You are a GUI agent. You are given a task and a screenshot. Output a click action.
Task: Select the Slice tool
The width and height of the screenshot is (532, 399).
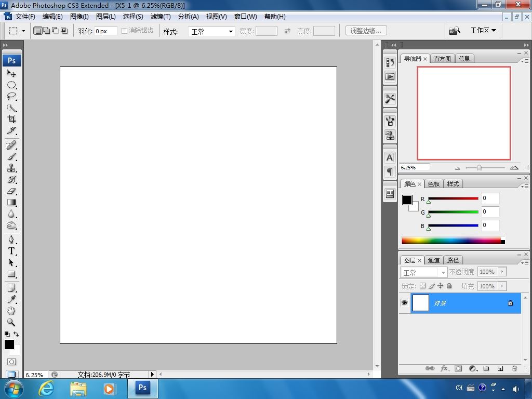[x=11, y=130]
